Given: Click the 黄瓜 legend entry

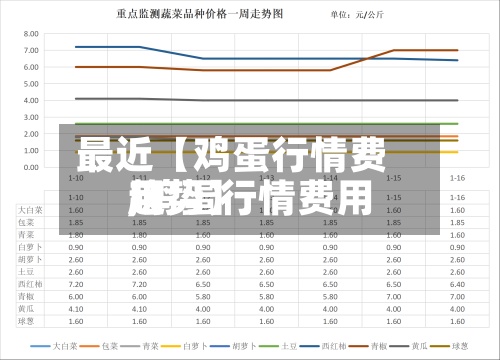Looking at the screenshot, I should point(408,346).
